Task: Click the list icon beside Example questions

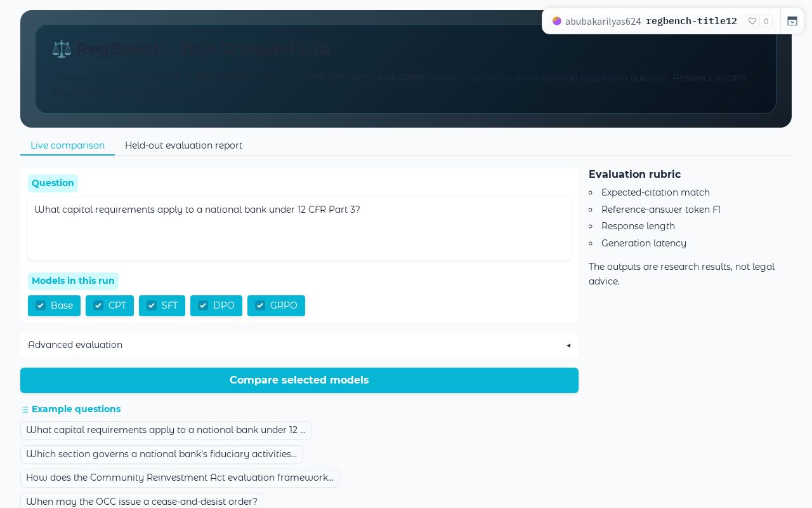Action: coord(25,410)
